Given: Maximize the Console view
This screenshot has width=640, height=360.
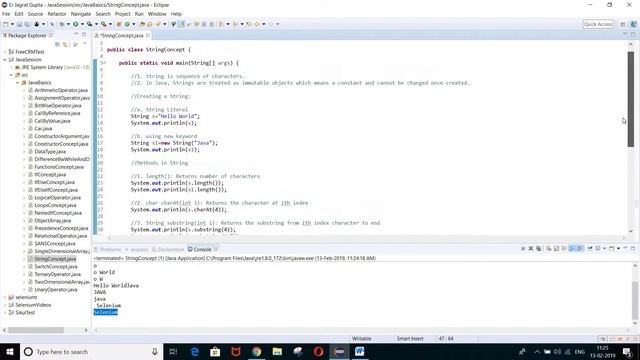Looking at the screenshot, I should click(x=633, y=248).
